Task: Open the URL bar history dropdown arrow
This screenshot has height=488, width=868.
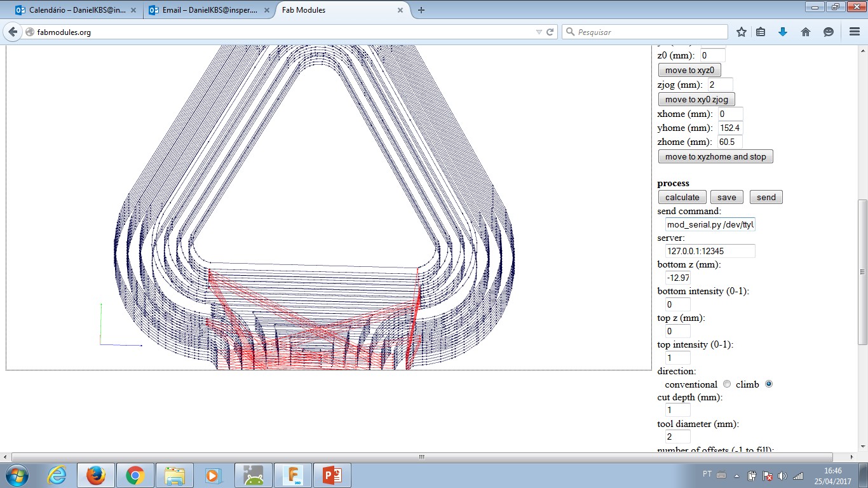Action: (x=539, y=32)
